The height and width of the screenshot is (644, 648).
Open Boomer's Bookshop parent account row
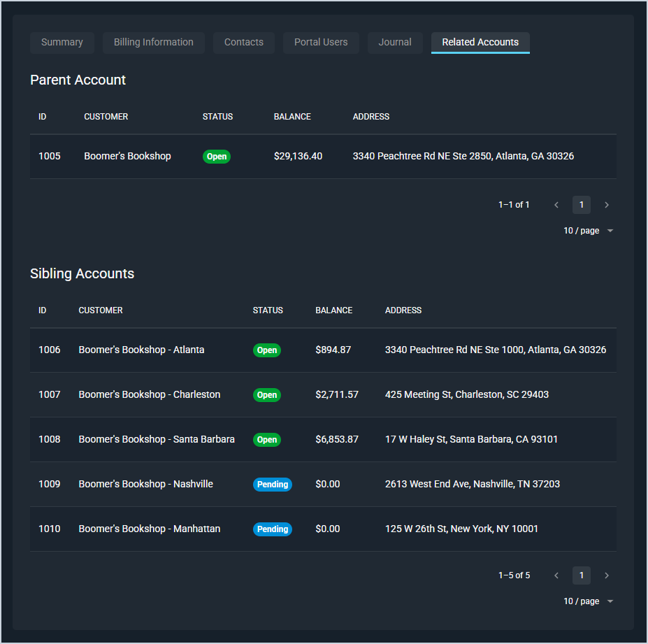pos(127,156)
